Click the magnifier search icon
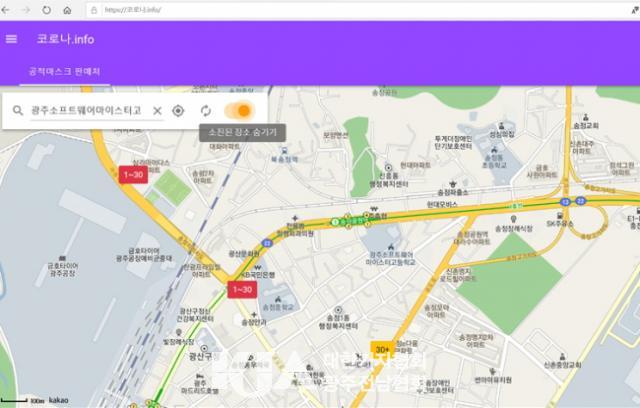Screen dimensions: 640x408 pyautogui.click(x=18, y=110)
